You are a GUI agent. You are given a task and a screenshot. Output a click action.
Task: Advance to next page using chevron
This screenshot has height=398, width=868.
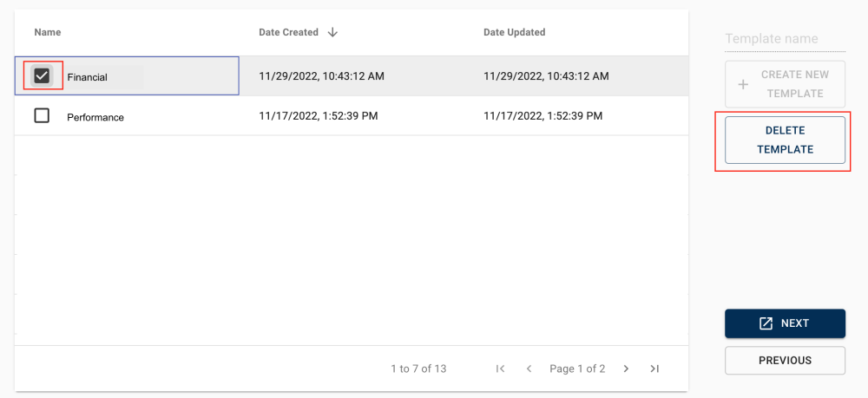(x=626, y=369)
